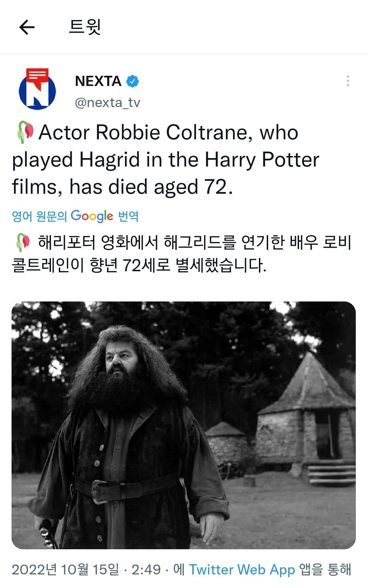This screenshot has height=588, width=367.
Task: Tap the back arrow icon
Action: pos(27,27)
